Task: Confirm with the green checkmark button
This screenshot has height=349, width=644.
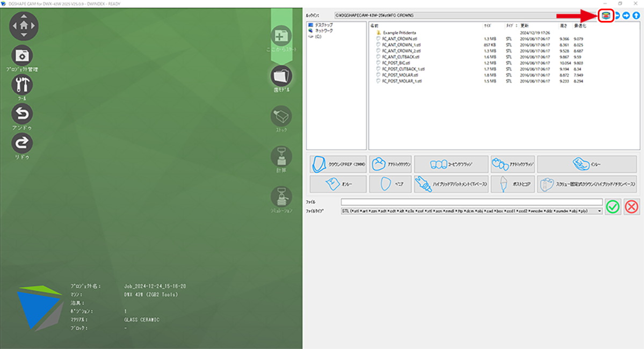Action: 613,207
